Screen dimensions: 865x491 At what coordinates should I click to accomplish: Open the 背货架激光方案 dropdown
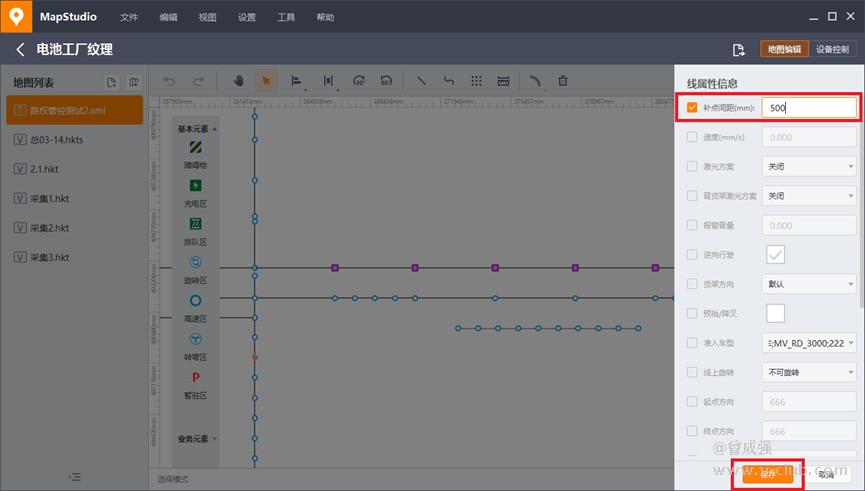pyautogui.click(x=809, y=196)
